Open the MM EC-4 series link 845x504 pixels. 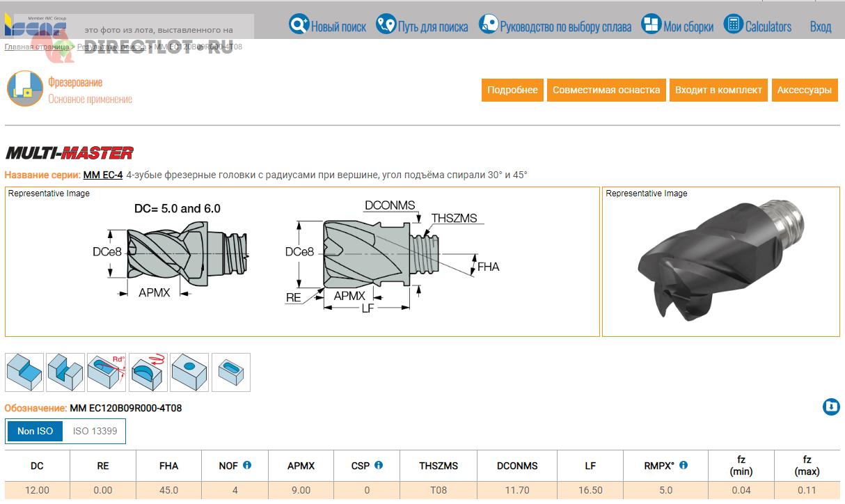(103, 175)
